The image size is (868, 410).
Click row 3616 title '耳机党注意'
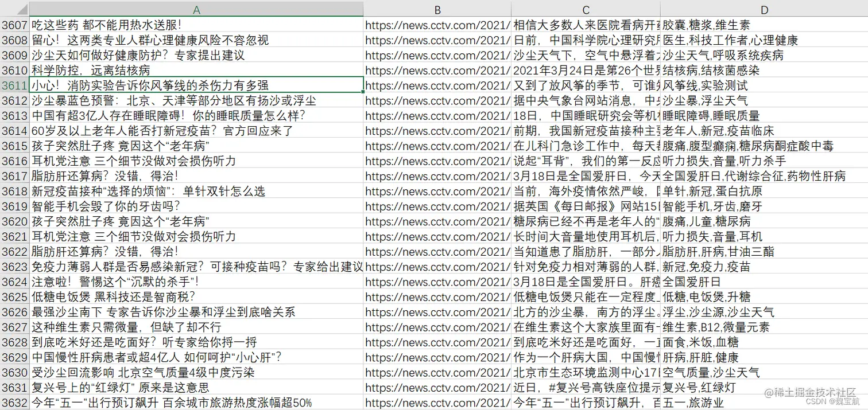coord(196,161)
